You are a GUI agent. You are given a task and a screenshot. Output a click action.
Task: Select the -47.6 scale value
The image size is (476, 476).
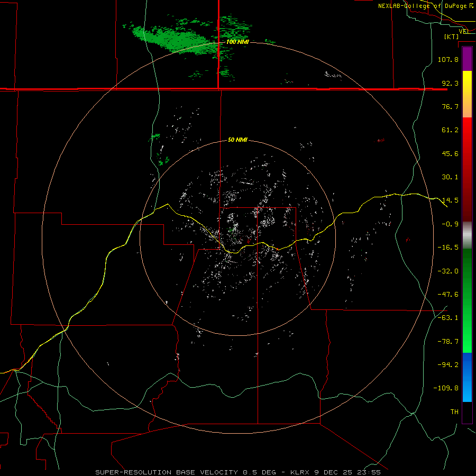pyautogui.click(x=448, y=295)
